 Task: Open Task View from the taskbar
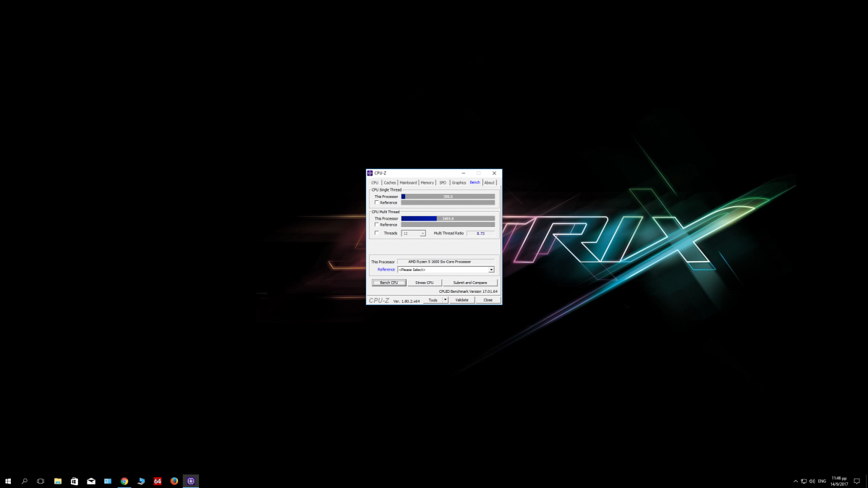click(41, 481)
